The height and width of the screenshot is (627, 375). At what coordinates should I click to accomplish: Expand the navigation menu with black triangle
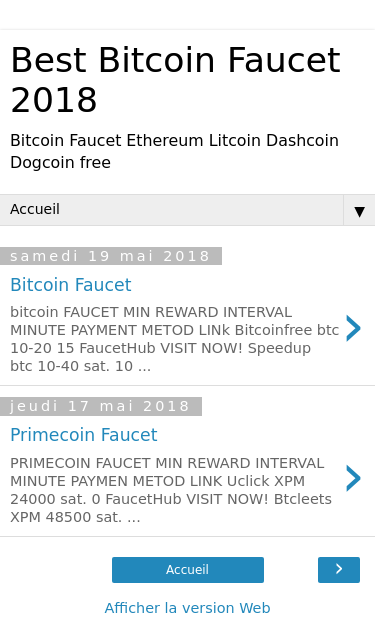pyautogui.click(x=359, y=211)
